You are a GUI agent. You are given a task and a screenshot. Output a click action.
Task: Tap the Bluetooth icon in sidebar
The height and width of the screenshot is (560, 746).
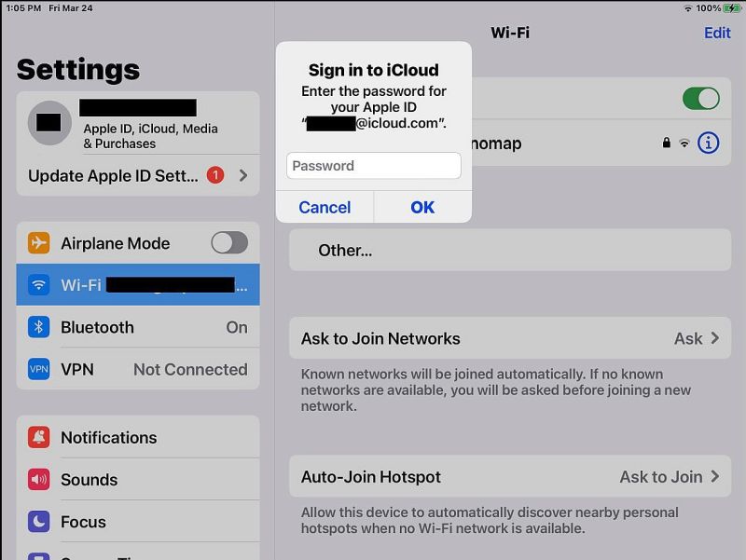point(38,327)
